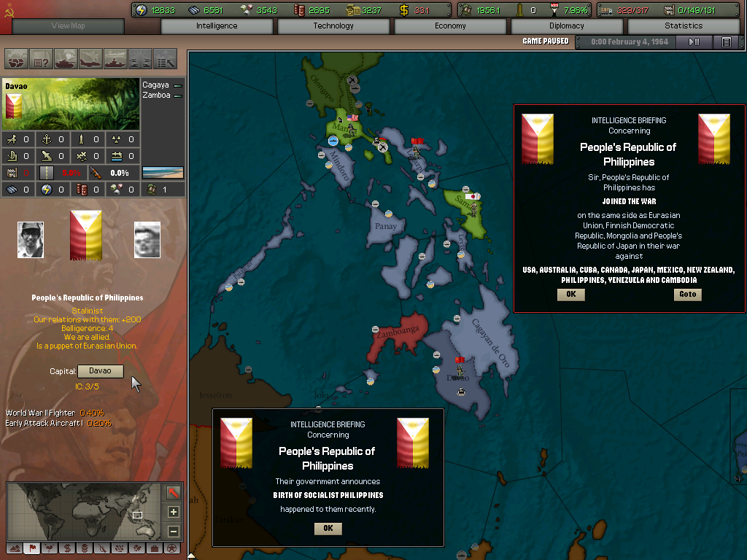Open the Economy tab

pos(450,26)
